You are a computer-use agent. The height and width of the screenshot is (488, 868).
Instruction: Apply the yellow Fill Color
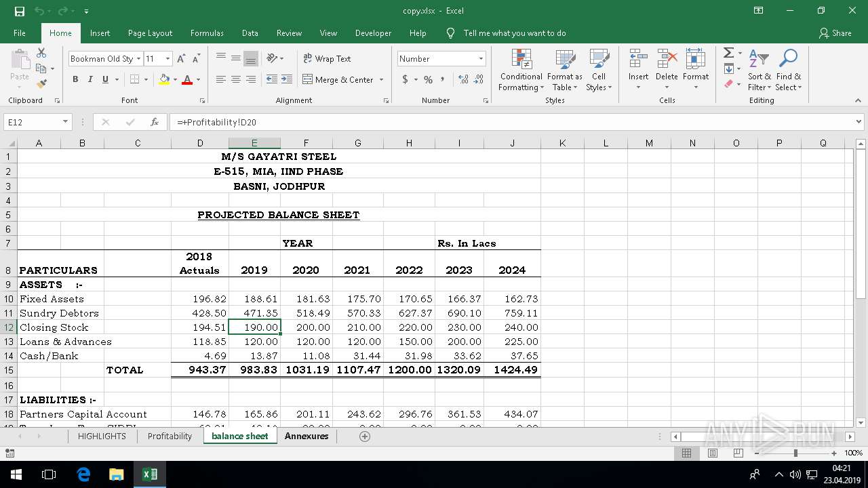click(x=164, y=79)
